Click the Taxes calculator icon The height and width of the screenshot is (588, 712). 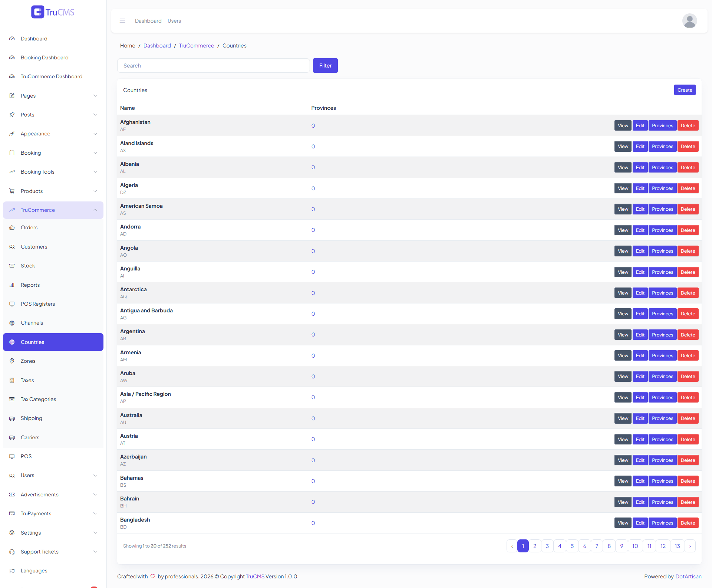12,380
